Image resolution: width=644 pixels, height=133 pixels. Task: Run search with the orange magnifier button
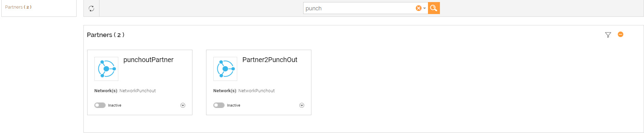[434, 8]
